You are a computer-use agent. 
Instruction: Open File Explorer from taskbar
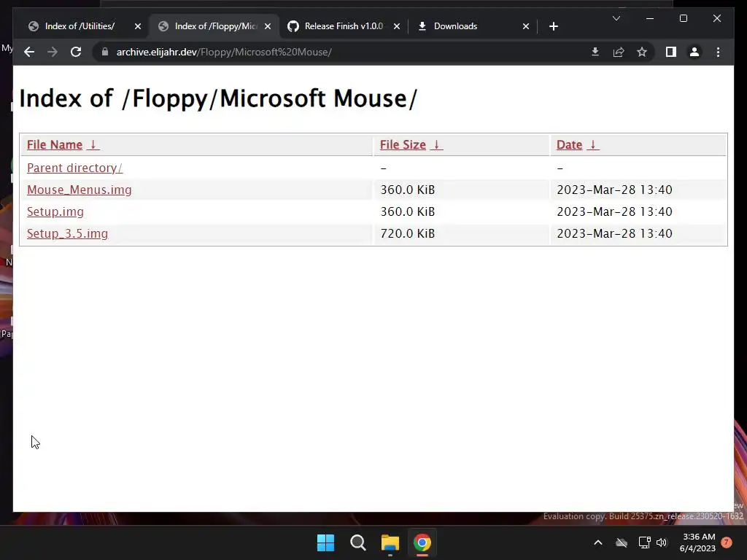pos(390,542)
